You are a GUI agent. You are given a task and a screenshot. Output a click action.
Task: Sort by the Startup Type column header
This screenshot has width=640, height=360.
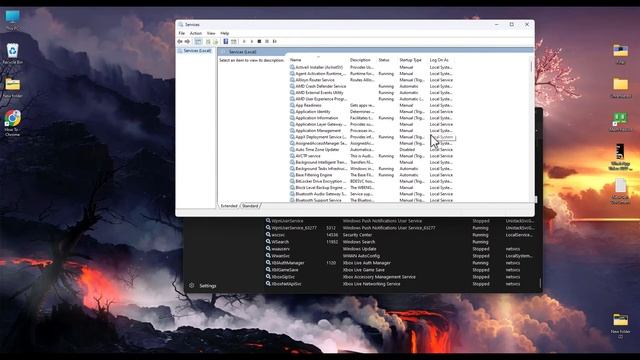[x=412, y=60]
